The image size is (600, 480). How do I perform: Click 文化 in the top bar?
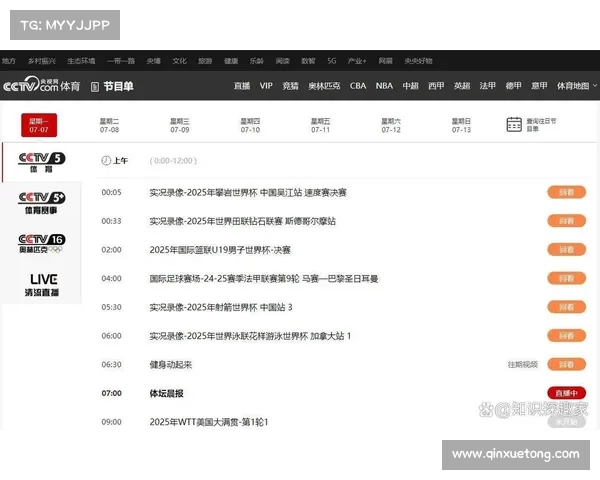click(179, 61)
